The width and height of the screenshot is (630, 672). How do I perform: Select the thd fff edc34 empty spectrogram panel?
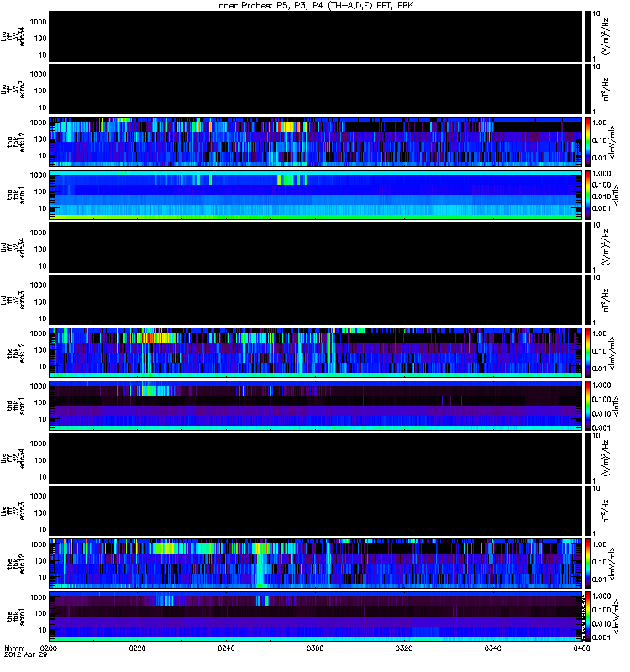click(316, 247)
